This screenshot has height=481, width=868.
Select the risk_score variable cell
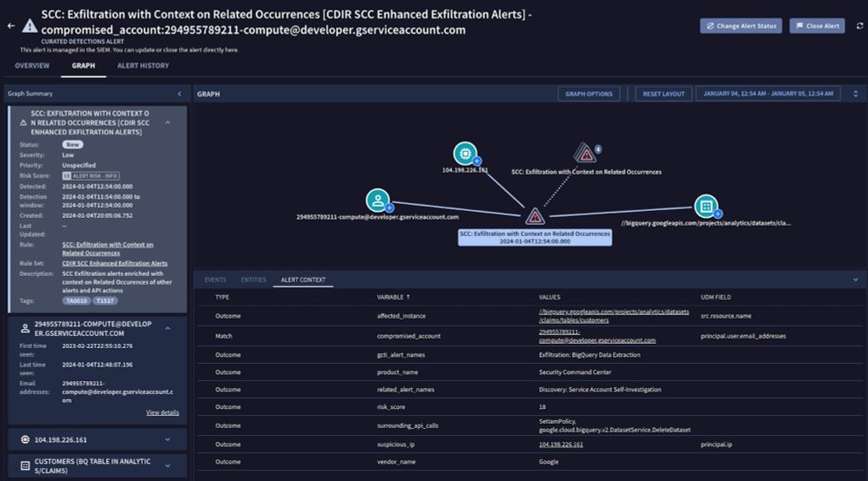[x=391, y=407]
